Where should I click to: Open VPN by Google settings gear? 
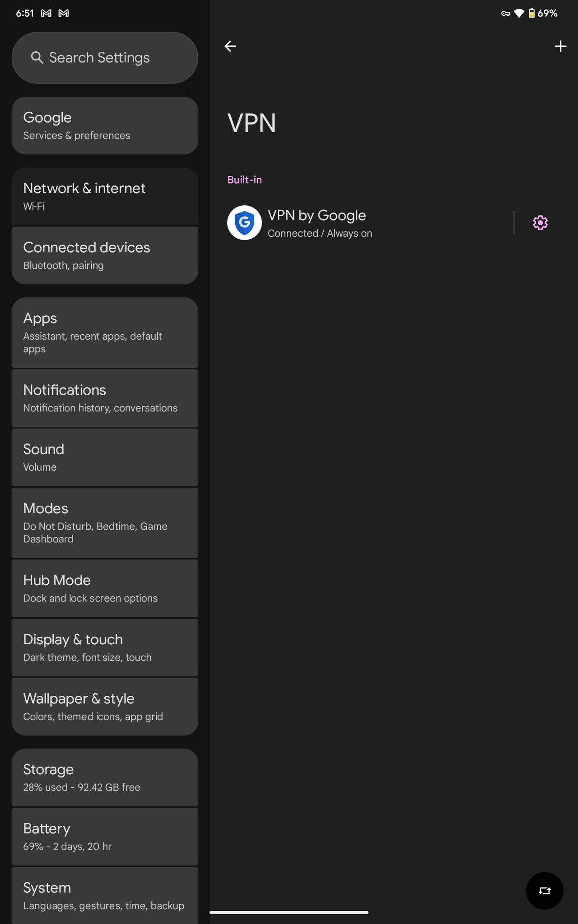[x=540, y=223]
